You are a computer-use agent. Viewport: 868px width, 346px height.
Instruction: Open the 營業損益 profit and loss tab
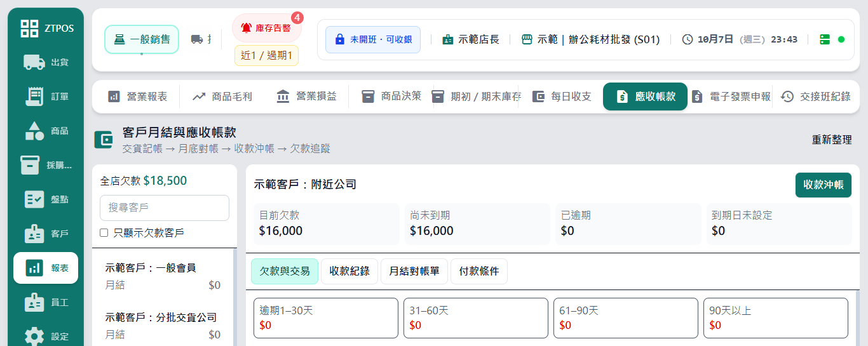coord(306,96)
